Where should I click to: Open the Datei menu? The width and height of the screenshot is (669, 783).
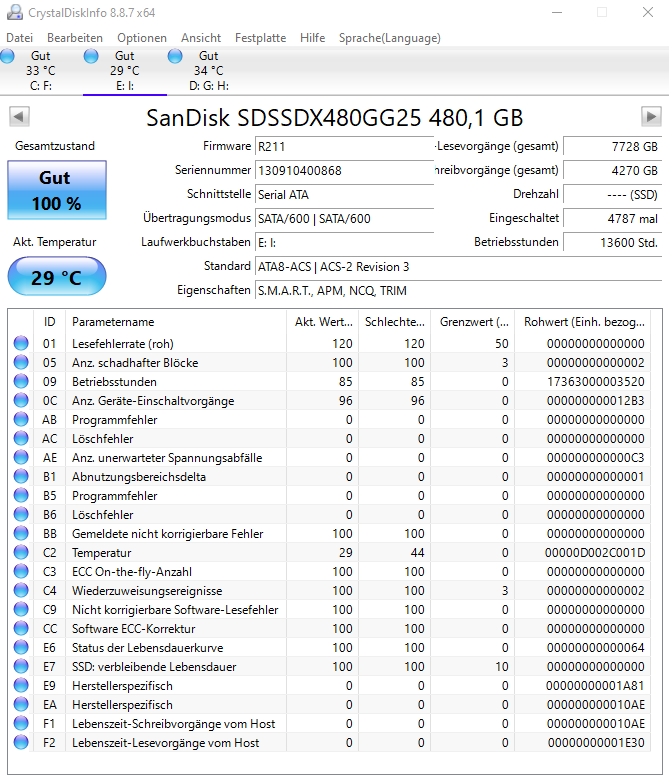point(19,38)
